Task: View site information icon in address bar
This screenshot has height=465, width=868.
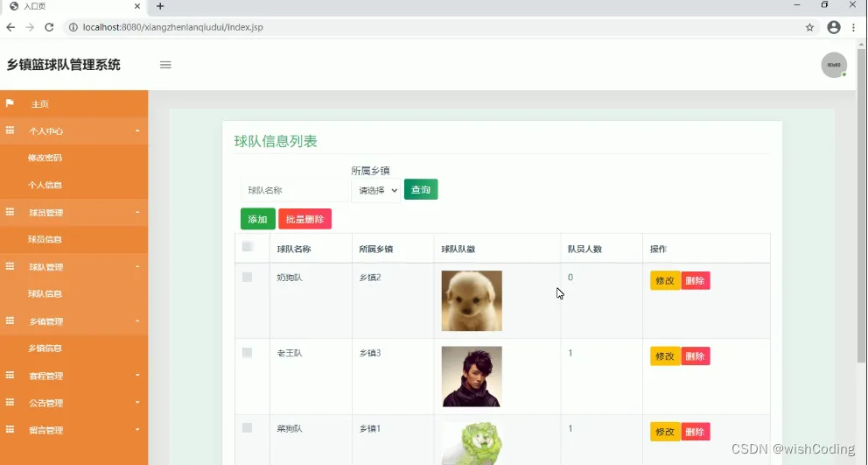Action: point(73,27)
